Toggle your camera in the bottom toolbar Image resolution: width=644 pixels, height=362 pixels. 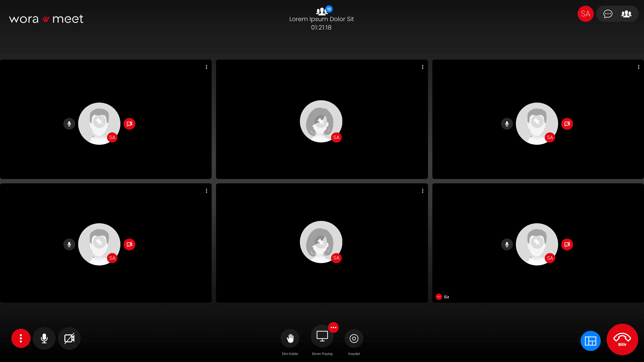[x=69, y=339]
